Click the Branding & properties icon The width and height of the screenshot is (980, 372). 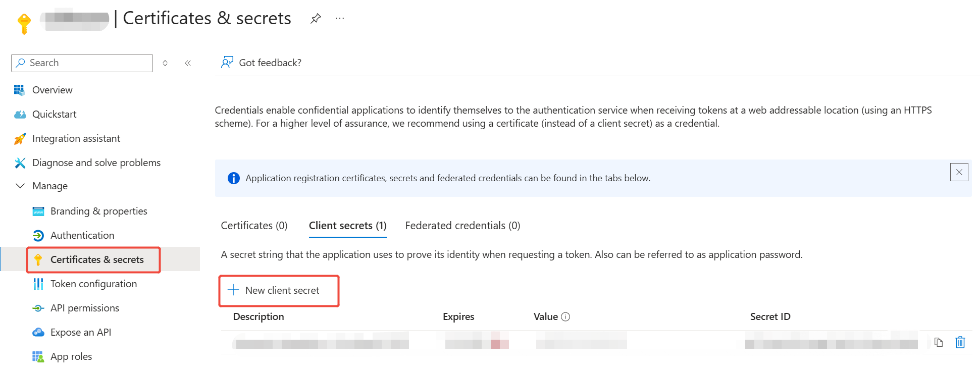click(x=38, y=211)
